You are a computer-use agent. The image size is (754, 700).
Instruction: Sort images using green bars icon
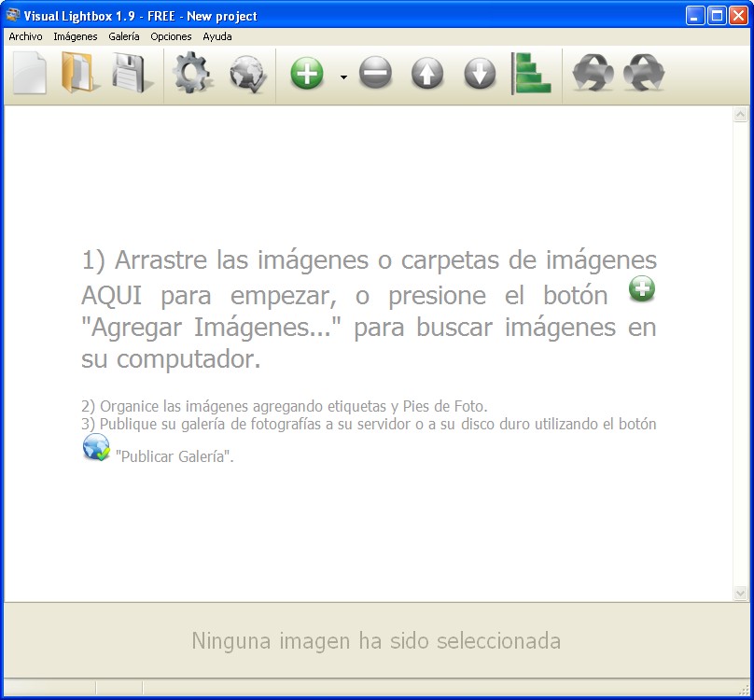point(531,73)
